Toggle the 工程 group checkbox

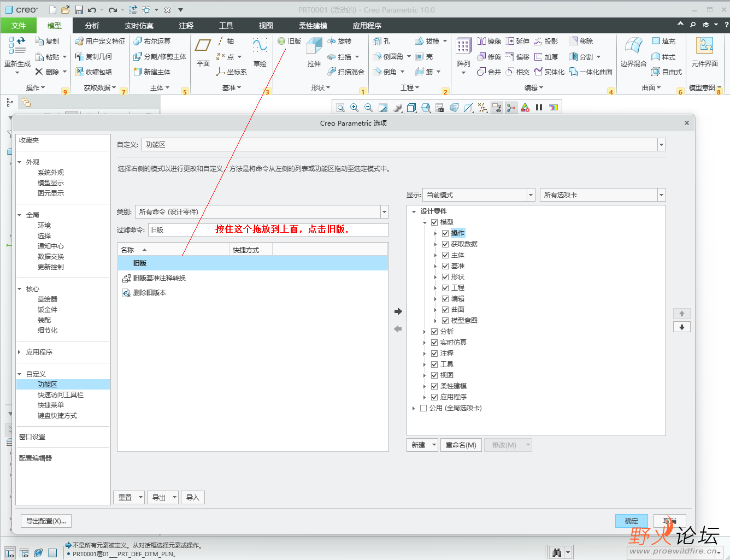(x=445, y=288)
